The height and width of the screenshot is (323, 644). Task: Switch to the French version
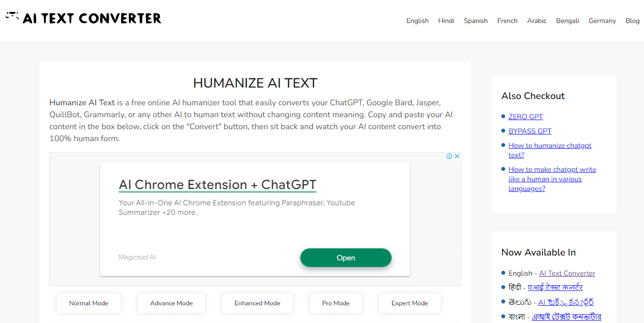[507, 21]
